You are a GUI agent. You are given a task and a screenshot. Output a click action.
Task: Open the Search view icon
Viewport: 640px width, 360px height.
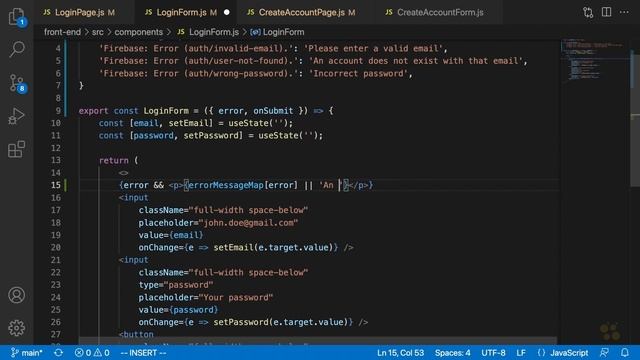(x=16, y=49)
